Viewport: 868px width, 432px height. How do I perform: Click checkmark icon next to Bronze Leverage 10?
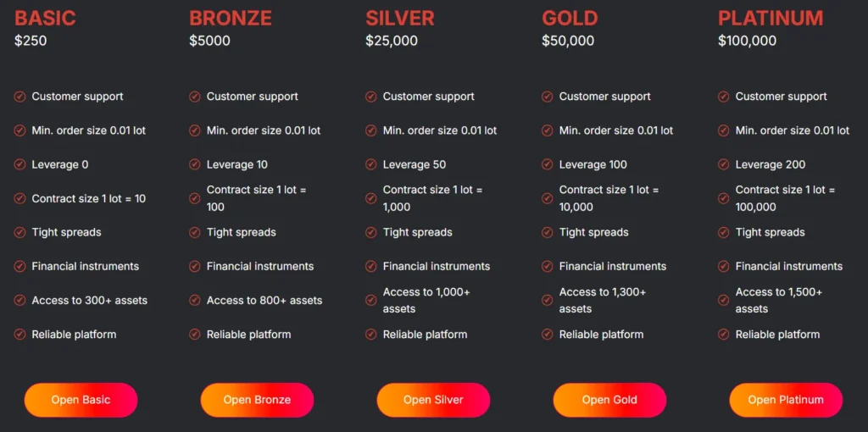[195, 164]
